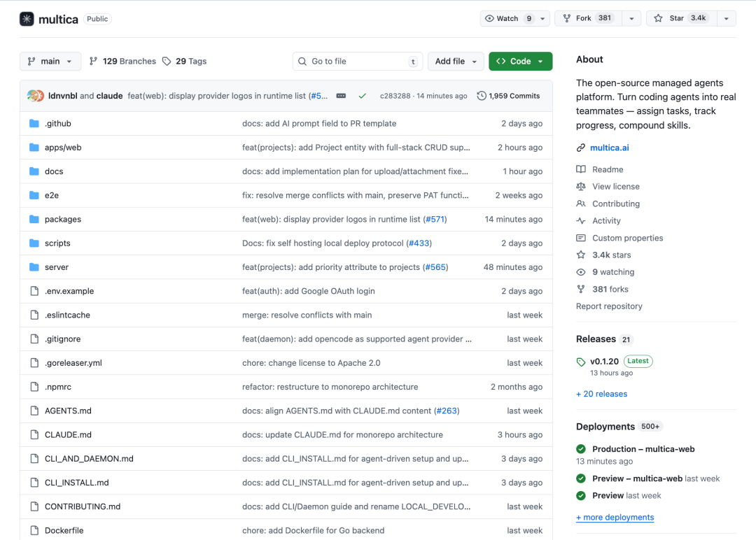
Task: Open the server folder icon
Action: [x=34, y=267]
